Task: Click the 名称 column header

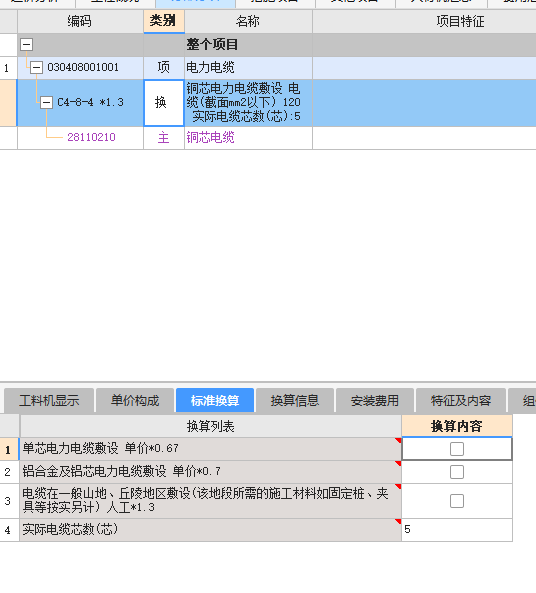Action: coord(248,21)
